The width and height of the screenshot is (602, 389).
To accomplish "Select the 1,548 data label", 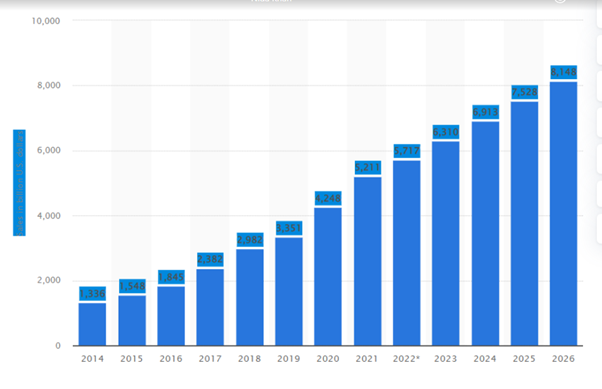I will click(x=132, y=286).
